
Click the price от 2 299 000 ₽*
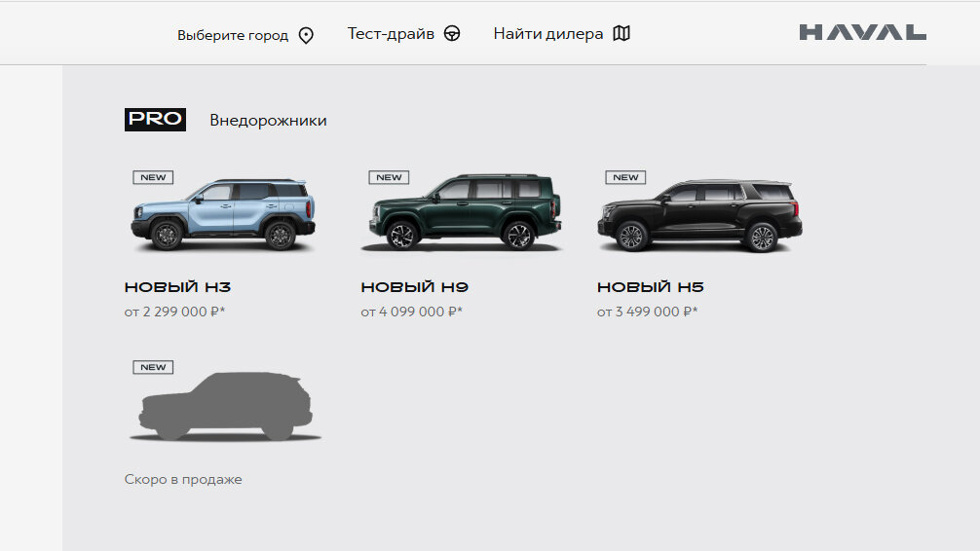coord(174,312)
